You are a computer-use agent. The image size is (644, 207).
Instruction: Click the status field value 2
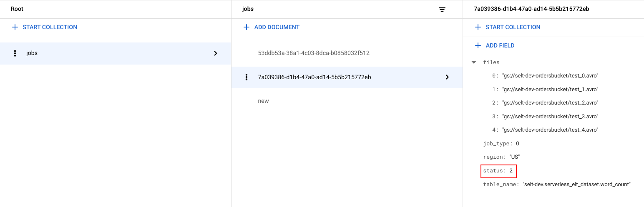(x=511, y=171)
